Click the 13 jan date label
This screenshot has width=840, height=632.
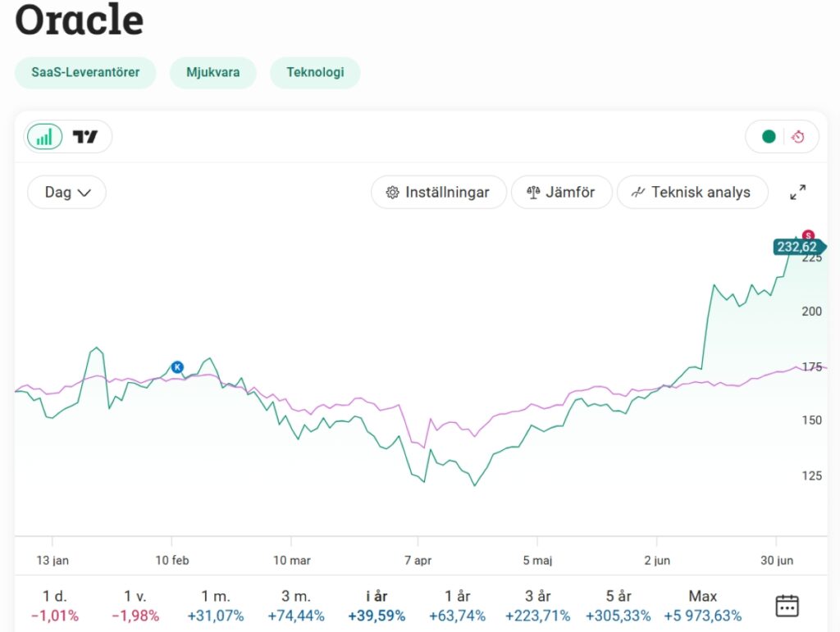(52, 561)
